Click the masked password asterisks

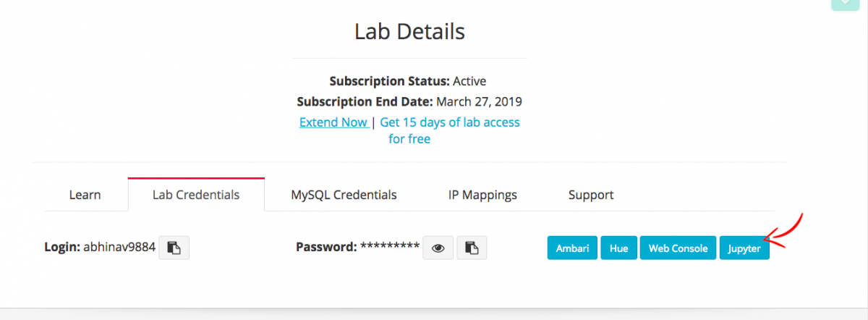pyautogui.click(x=390, y=247)
